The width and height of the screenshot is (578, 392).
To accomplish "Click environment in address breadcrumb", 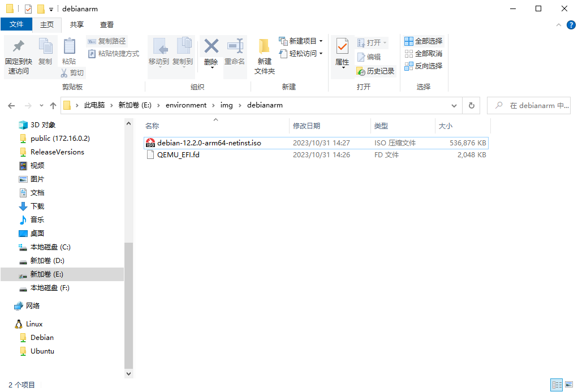I will [x=186, y=105].
